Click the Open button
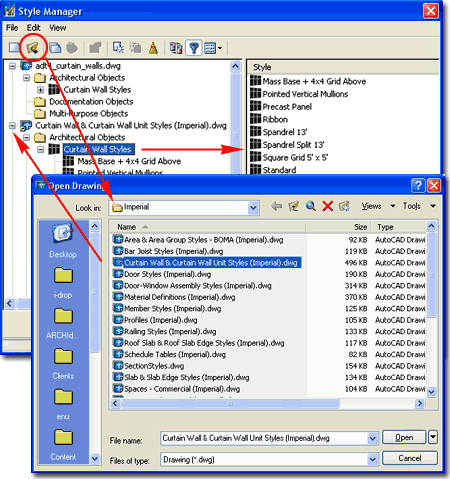The width and height of the screenshot is (450, 479). (x=404, y=437)
